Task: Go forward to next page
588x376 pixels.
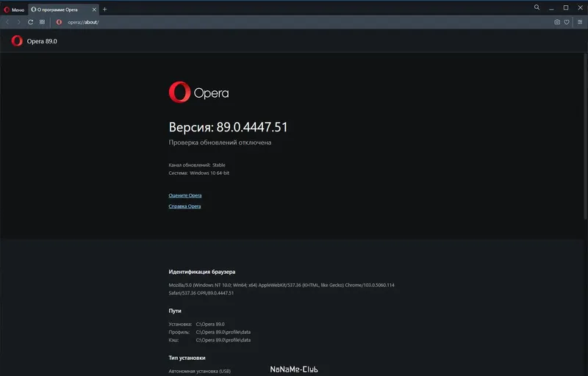Action: (x=18, y=22)
